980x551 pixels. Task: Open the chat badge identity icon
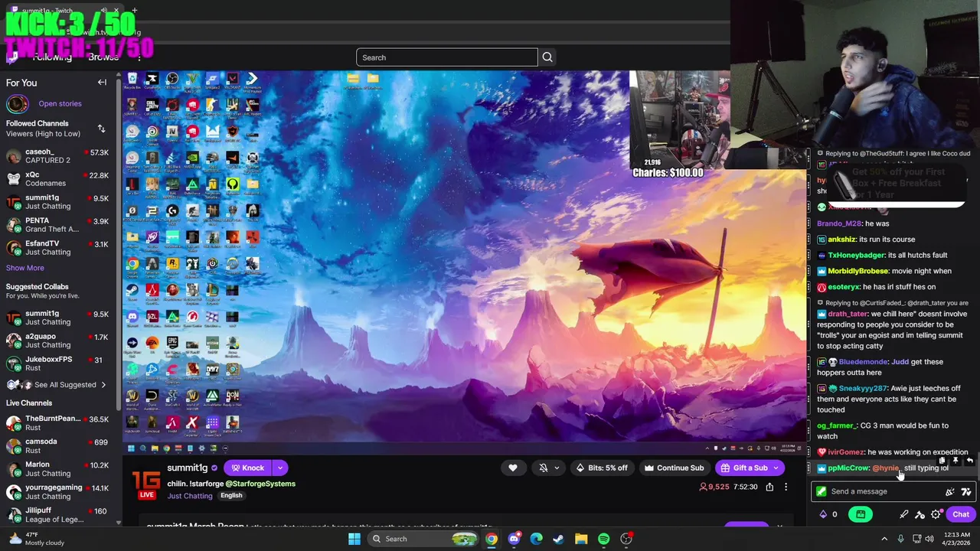tap(822, 491)
